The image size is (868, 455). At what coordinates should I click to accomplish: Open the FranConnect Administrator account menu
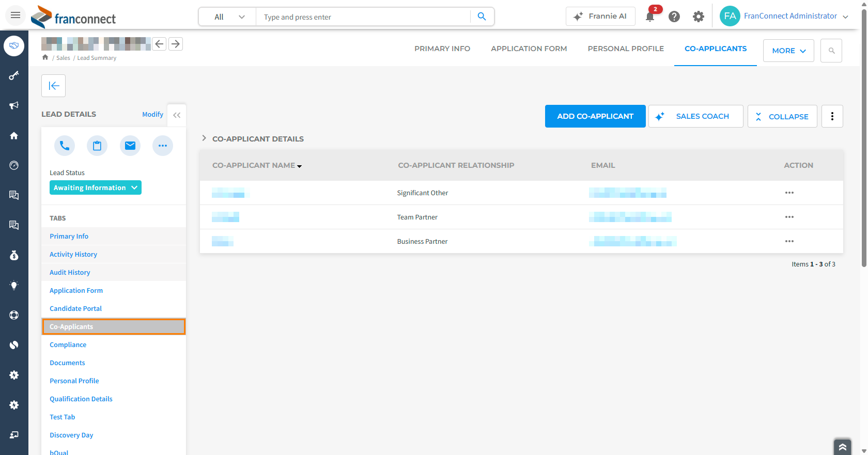click(784, 16)
